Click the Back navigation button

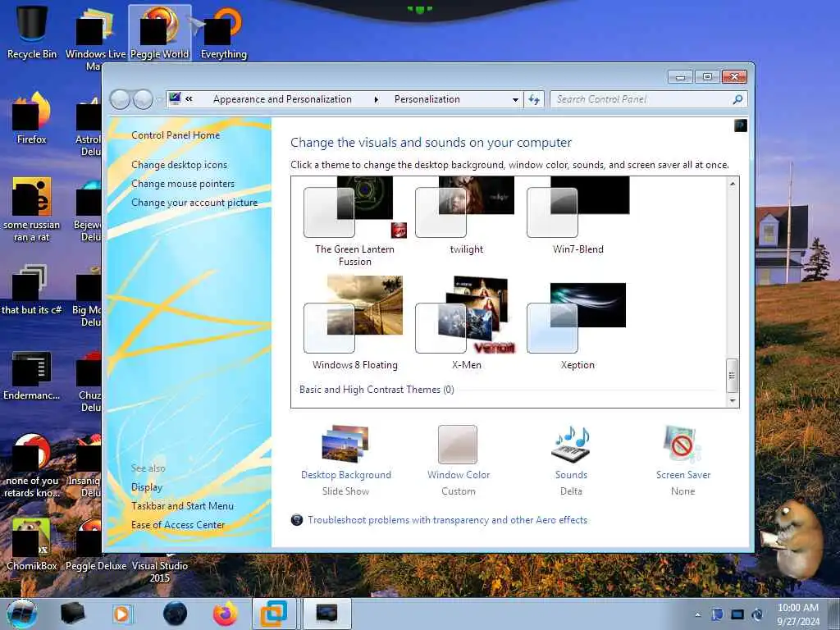(120, 99)
